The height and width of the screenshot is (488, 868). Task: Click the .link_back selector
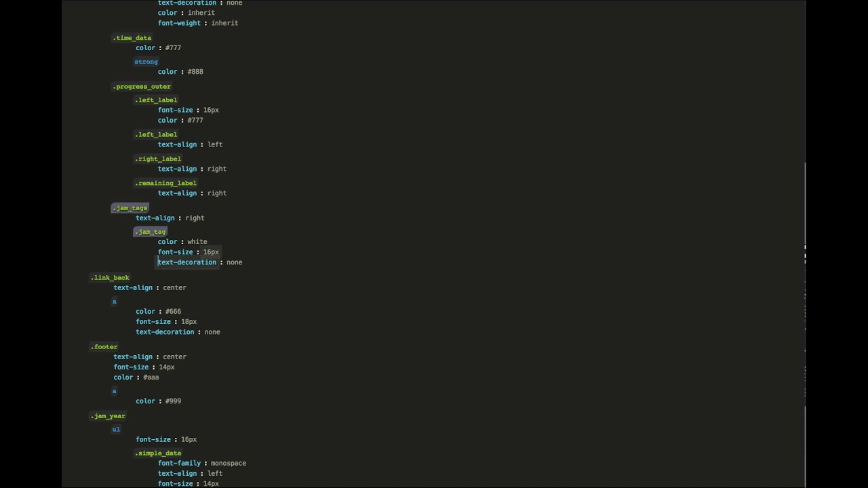(x=110, y=277)
